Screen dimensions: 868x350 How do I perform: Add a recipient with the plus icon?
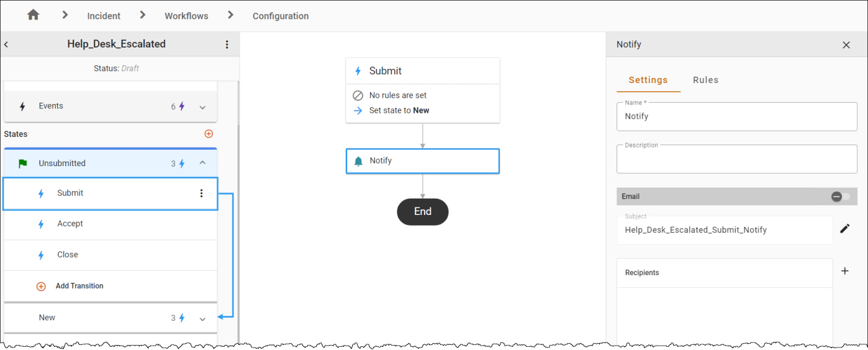[x=845, y=271]
